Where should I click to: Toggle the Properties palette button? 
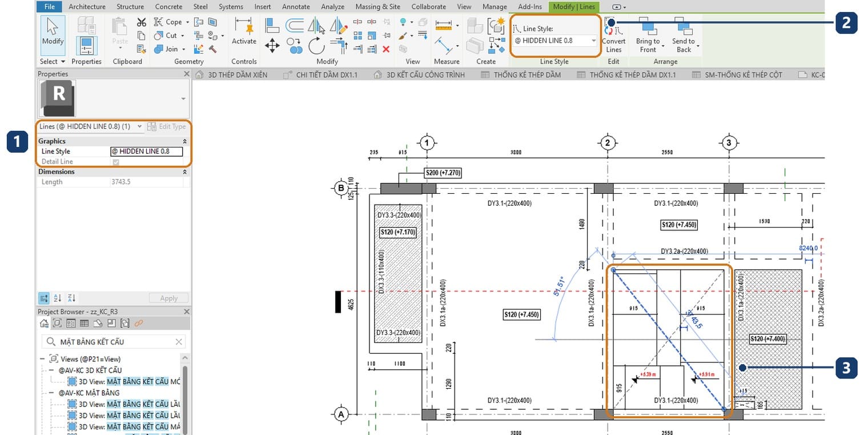[86, 45]
